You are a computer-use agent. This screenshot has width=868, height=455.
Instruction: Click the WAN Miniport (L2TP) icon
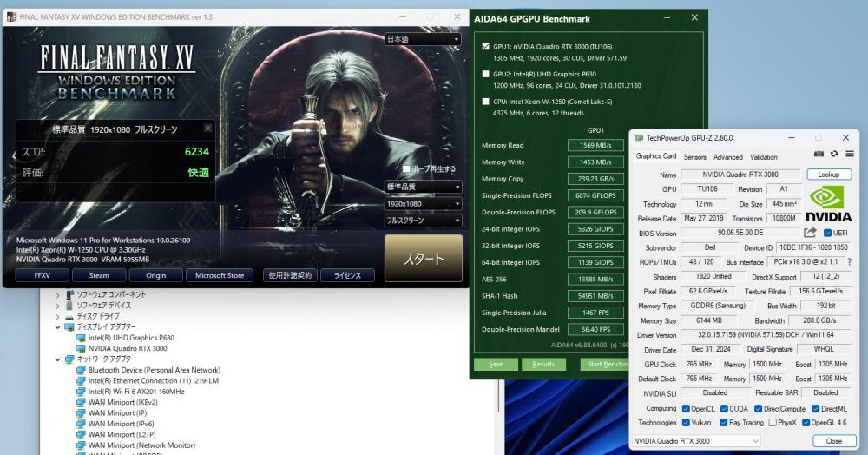(81, 434)
